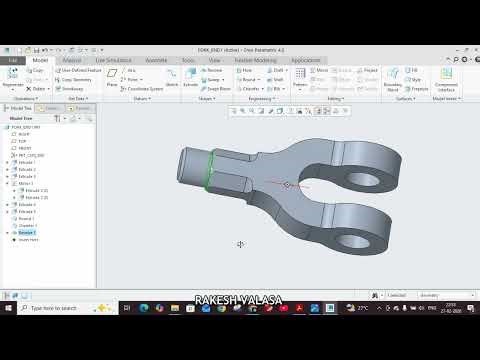
Task: Click the Save icon in quick access toolbar
Action: (x=37, y=50)
